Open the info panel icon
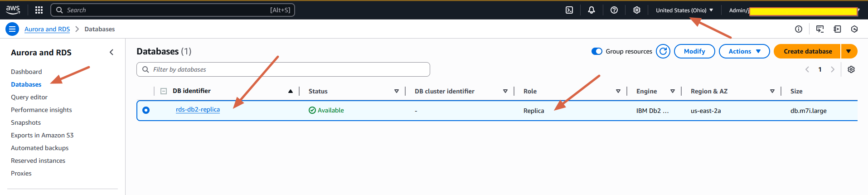The width and height of the screenshot is (868, 195). (799, 29)
